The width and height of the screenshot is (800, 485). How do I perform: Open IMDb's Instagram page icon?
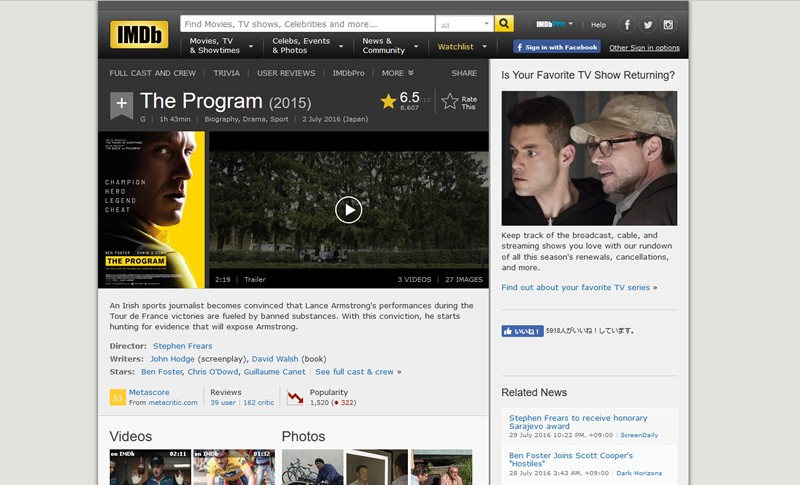tap(668, 24)
